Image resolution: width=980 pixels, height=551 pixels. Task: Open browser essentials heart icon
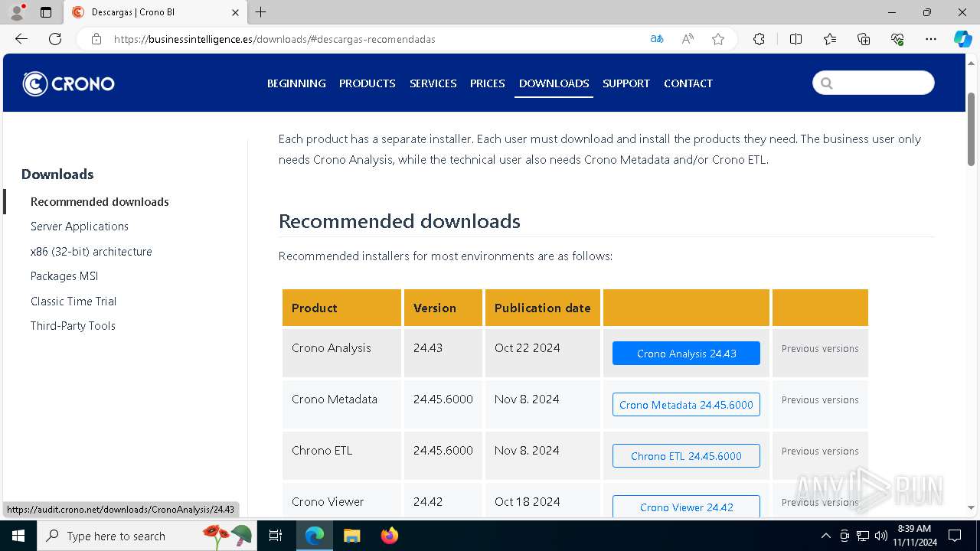click(897, 39)
